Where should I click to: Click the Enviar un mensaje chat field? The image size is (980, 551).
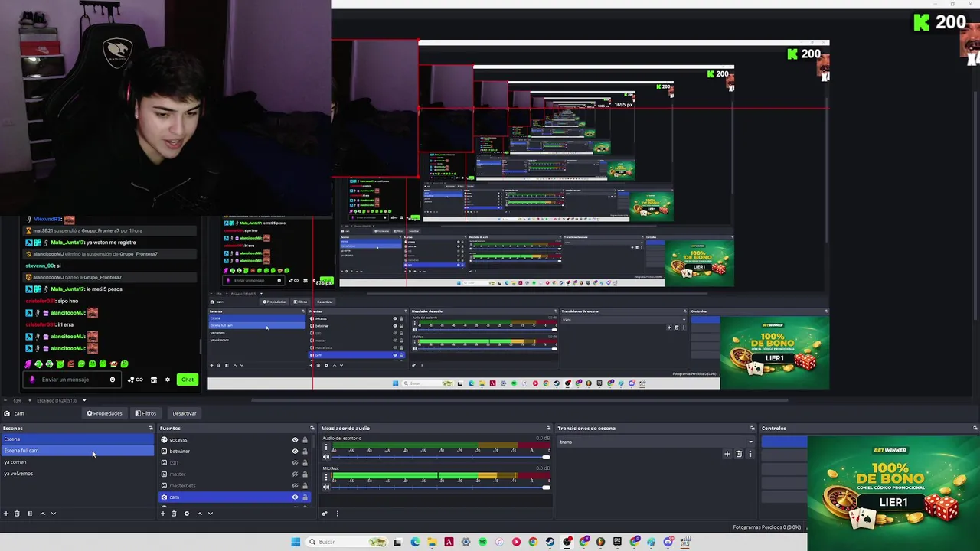pyautogui.click(x=73, y=380)
